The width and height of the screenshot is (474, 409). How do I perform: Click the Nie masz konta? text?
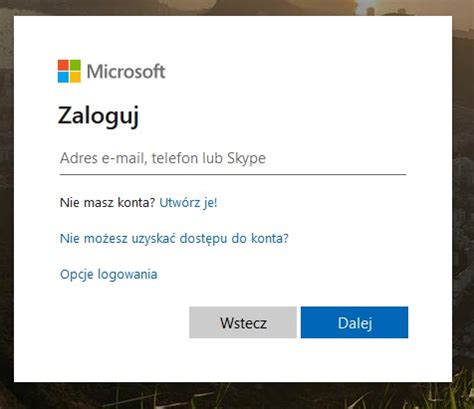tap(107, 202)
